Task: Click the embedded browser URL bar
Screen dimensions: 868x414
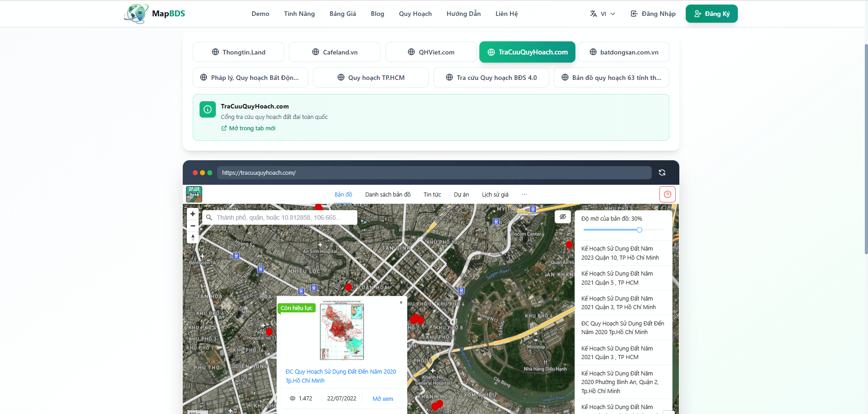Action: pyautogui.click(x=434, y=172)
